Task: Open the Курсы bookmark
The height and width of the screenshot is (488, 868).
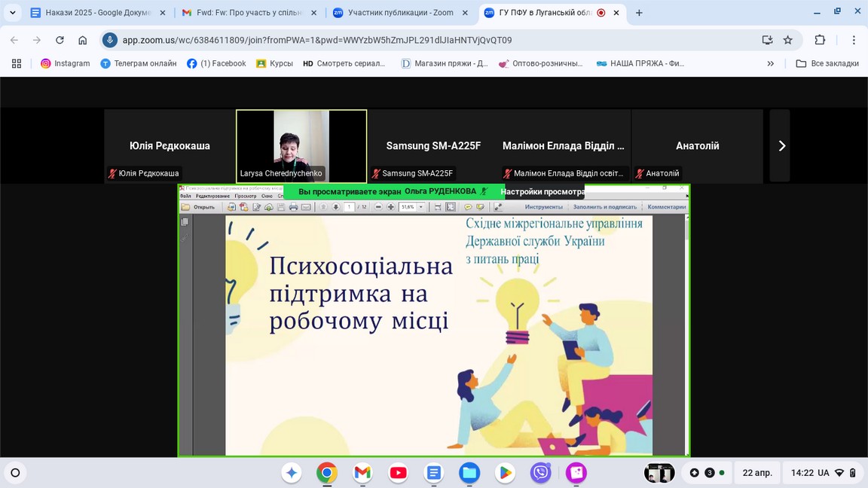Action: (274, 63)
